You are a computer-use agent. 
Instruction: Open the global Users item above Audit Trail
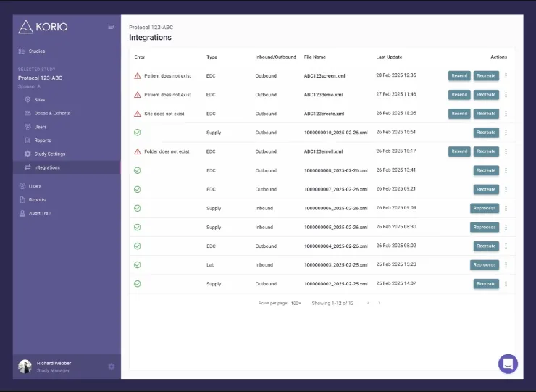35,186
